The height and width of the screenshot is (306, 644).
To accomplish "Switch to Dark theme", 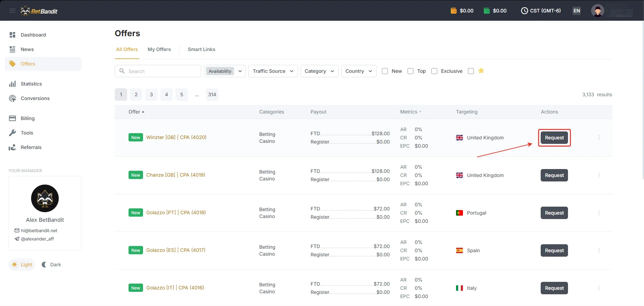I will click(x=51, y=265).
